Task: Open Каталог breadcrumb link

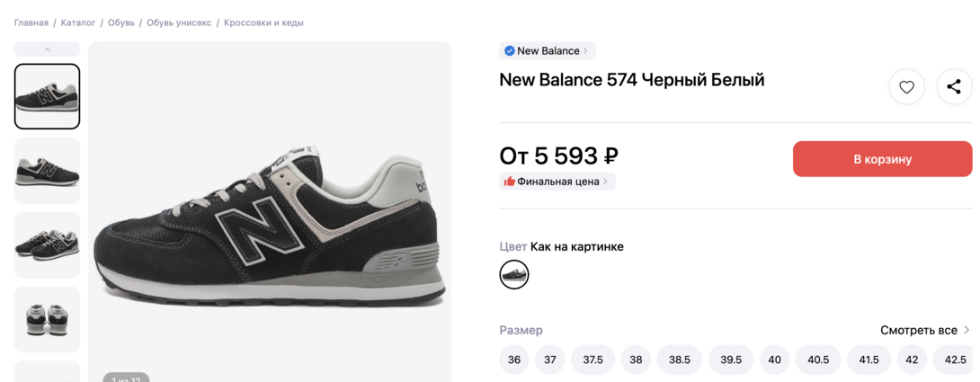Action: coord(78,22)
